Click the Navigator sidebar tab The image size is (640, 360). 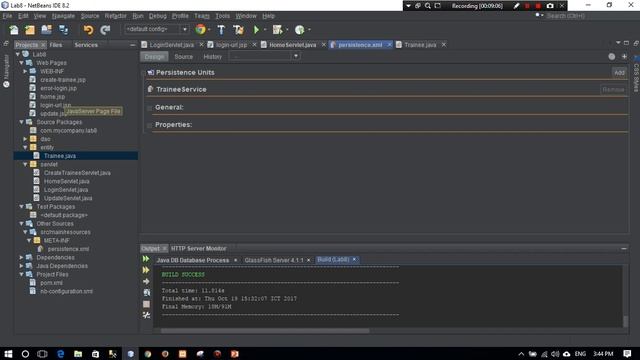(x=6, y=71)
